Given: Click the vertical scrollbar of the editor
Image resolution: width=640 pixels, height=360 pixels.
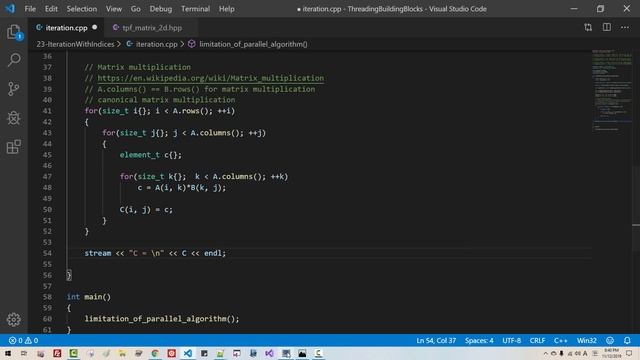Looking at the screenshot, I should [x=636, y=192].
